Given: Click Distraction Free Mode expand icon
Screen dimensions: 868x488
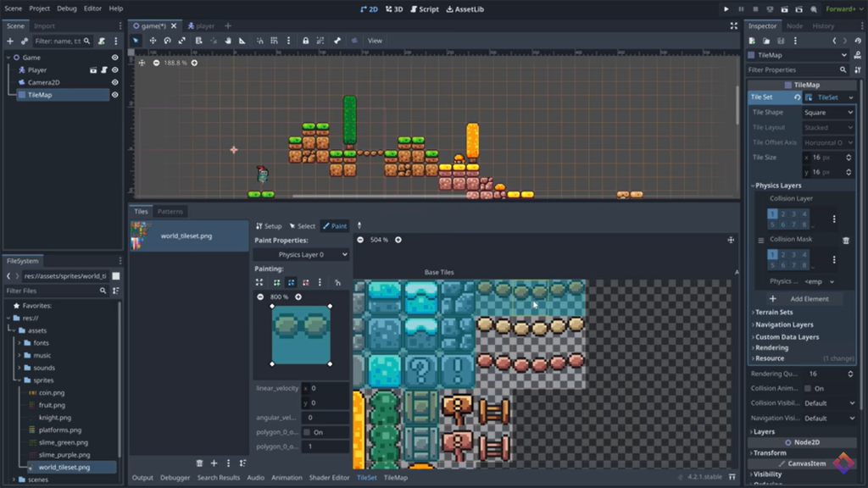Looking at the screenshot, I should tap(734, 26).
